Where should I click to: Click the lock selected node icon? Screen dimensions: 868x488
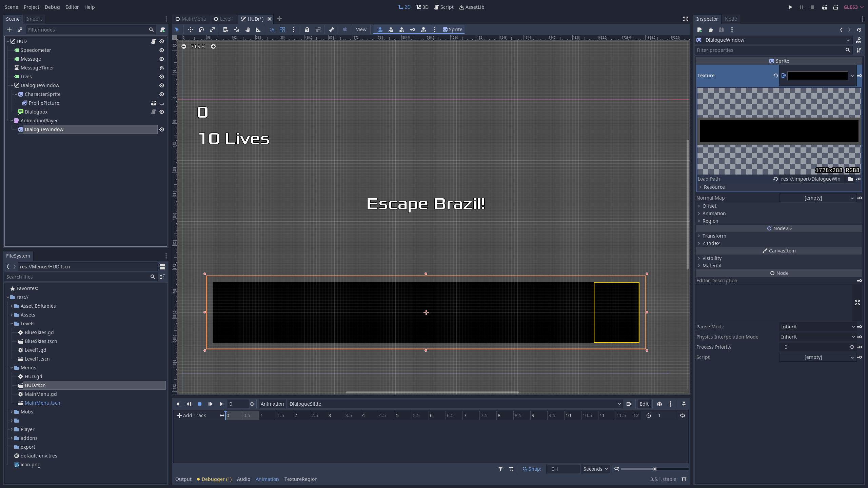coord(307,29)
